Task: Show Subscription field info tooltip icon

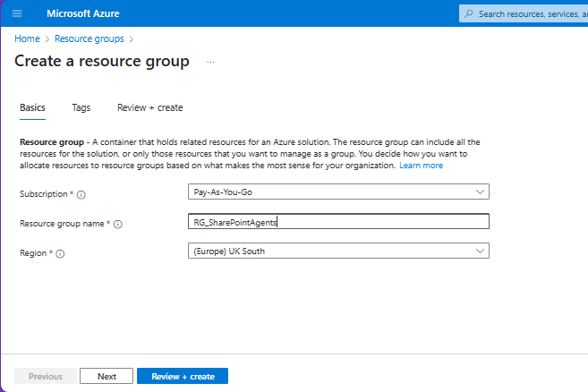Action: click(x=81, y=195)
